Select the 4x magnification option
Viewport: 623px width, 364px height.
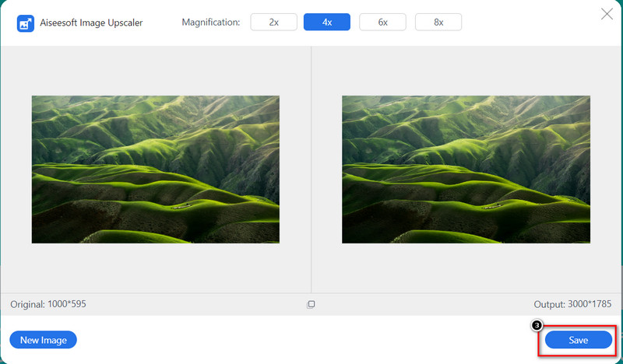[326, 23]
